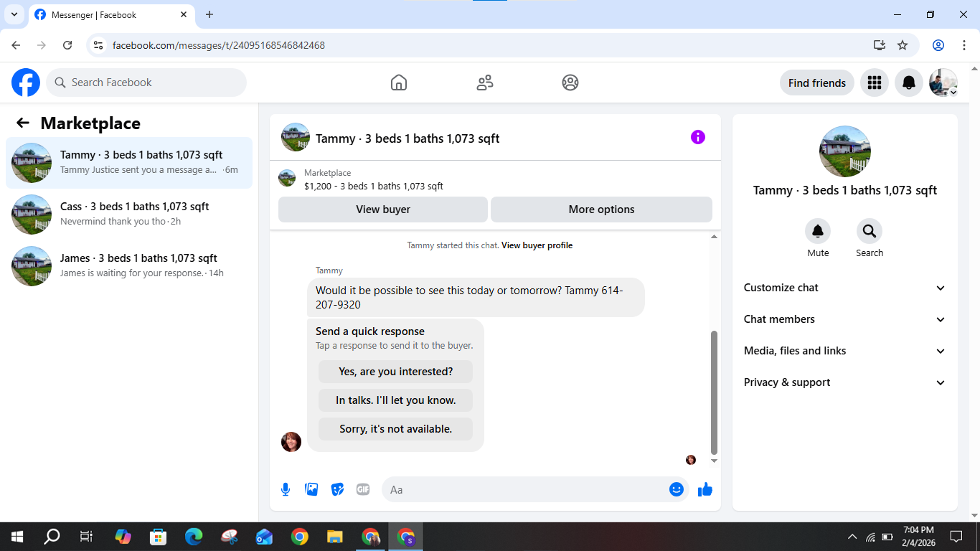The height and width of the screenshot is (551, 980).
Task: Open Windows Start menu
Action: tap(17, 537)
